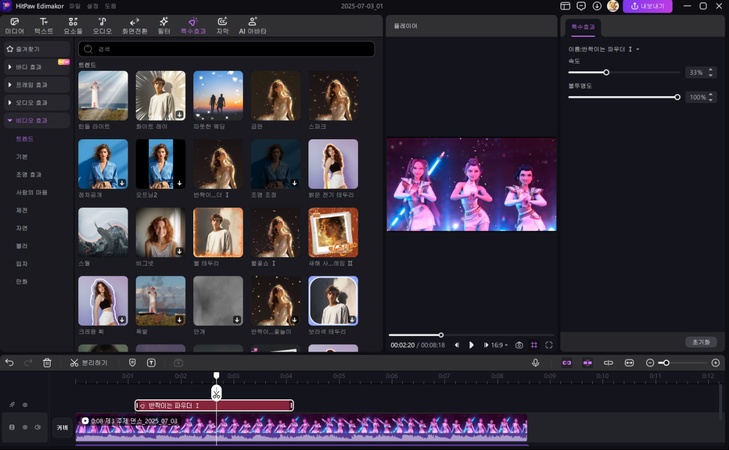
Task: Download the 크레용 획 effect
Action: (x=122, y=319)
